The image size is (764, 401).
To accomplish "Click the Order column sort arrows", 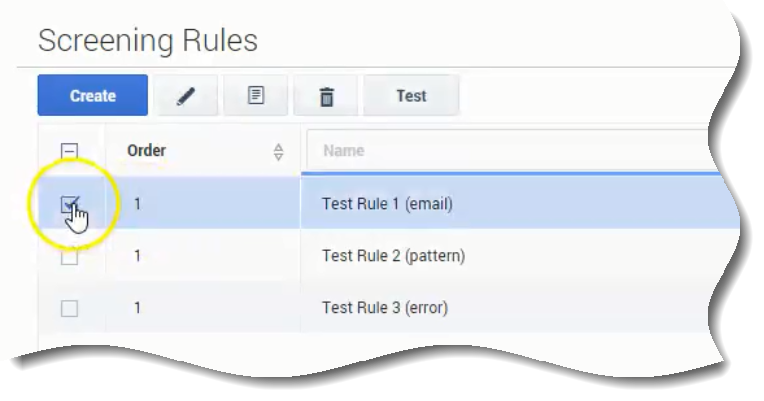I will point(279,152).
